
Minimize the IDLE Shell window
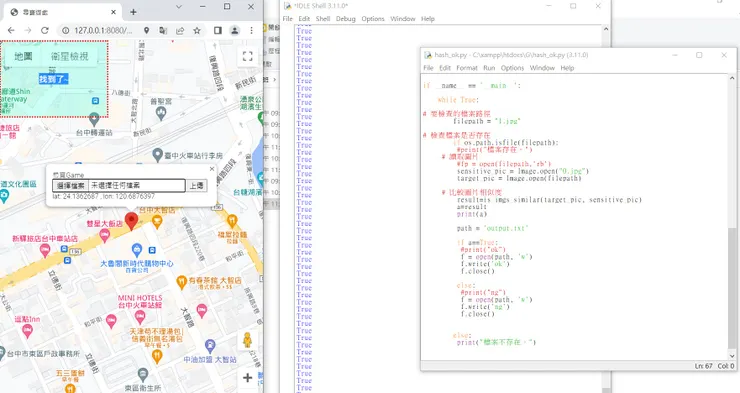tap(549, 6)
